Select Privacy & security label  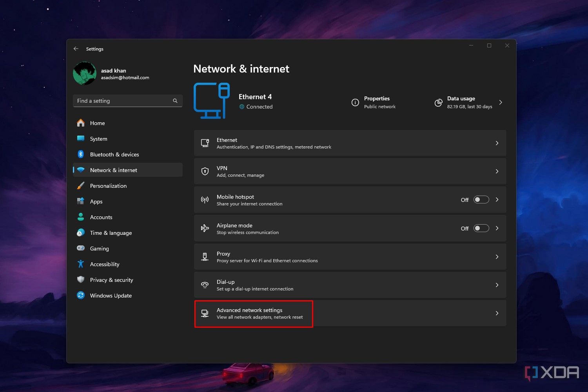[x=111, y=280]
